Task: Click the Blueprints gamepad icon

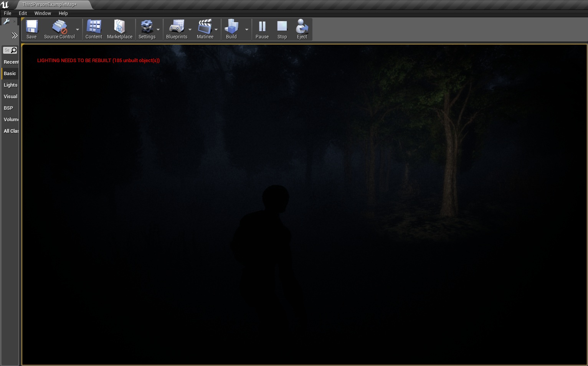Action: tap(177, 27)
